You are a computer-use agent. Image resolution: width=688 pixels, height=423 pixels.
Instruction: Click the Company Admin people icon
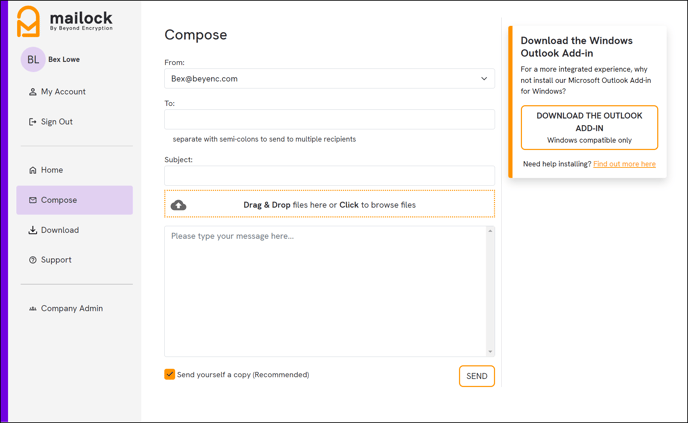coord(32,308)
